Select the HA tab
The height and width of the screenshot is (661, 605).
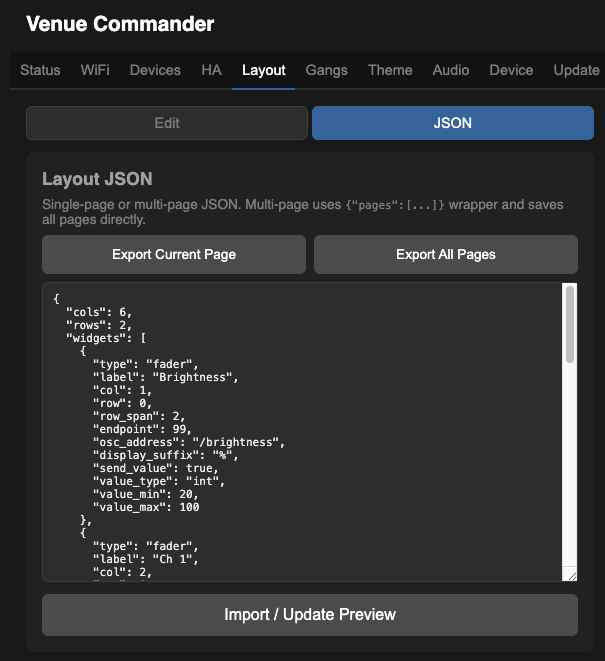point(211,70)
